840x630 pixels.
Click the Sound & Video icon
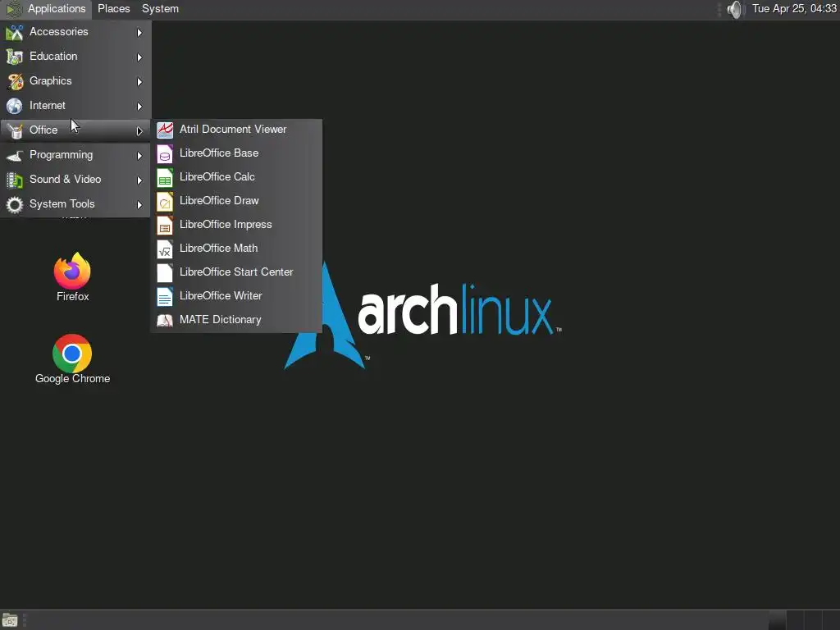[x=15, y=180]
